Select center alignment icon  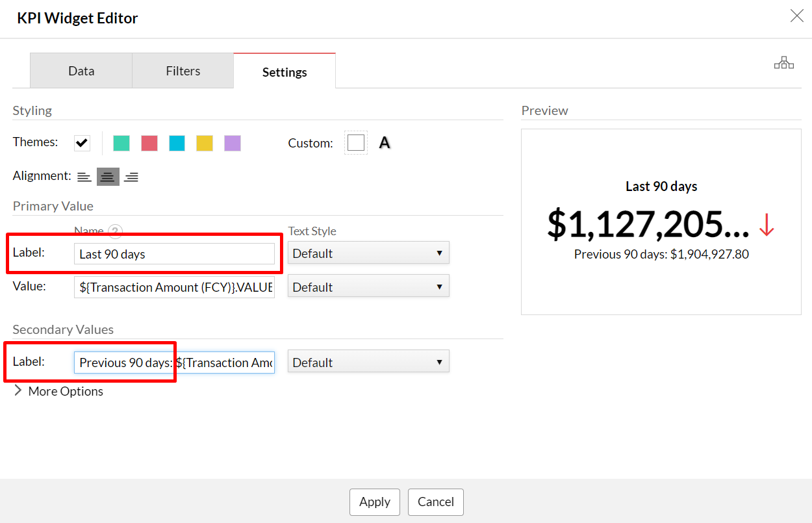108,177
